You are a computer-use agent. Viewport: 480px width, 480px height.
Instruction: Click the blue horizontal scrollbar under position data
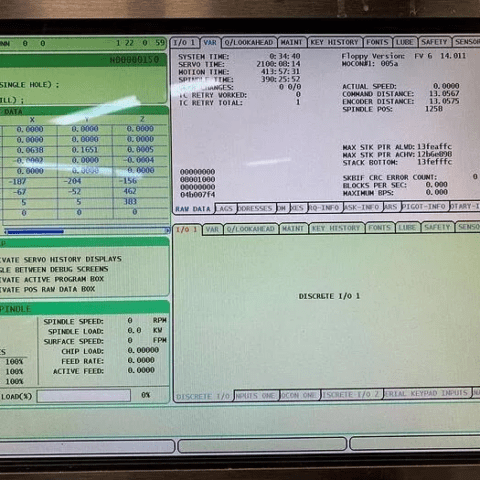(x=35, y=231)
